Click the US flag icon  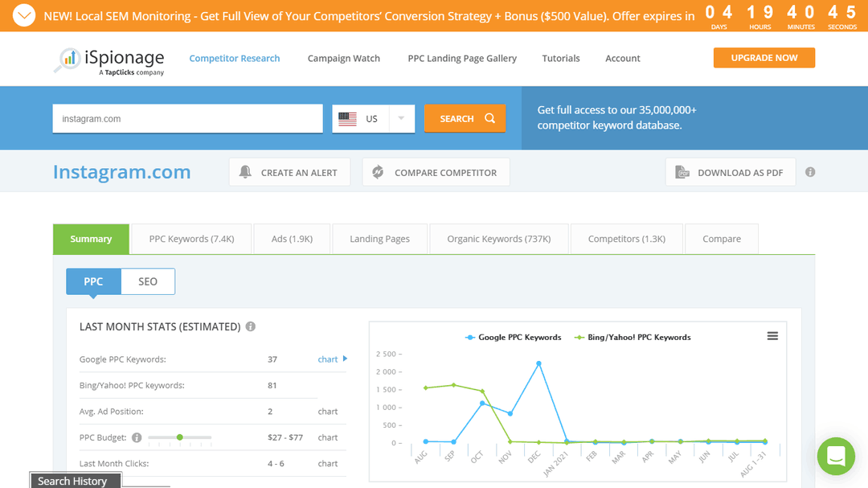(347, 118)
